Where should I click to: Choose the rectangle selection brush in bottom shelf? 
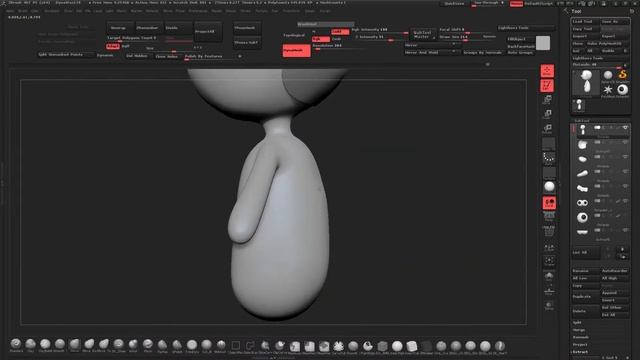tap(236, 346)
